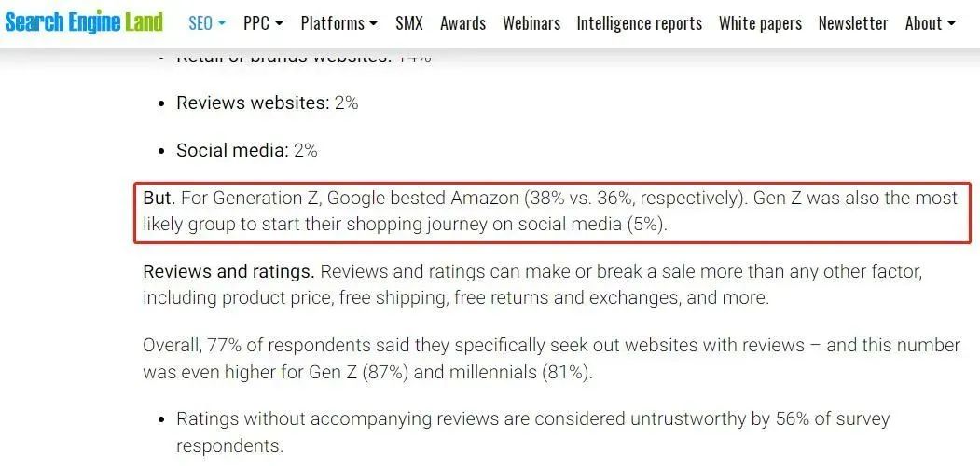Go to the SMX page

409,23
